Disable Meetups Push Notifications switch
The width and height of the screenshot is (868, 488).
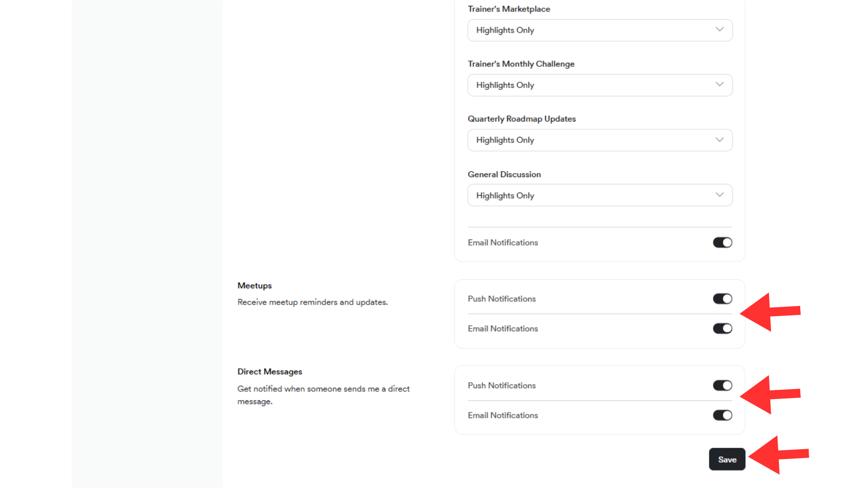point(722,299)
